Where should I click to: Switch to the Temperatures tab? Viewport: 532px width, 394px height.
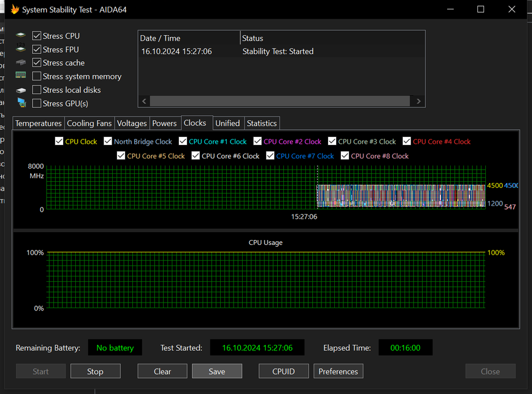[38, 123]
